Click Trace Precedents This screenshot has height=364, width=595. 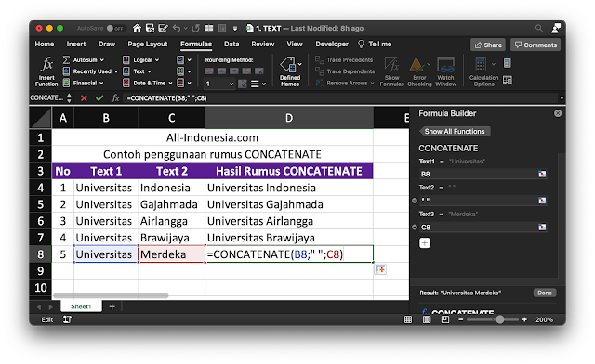[344, 60]
